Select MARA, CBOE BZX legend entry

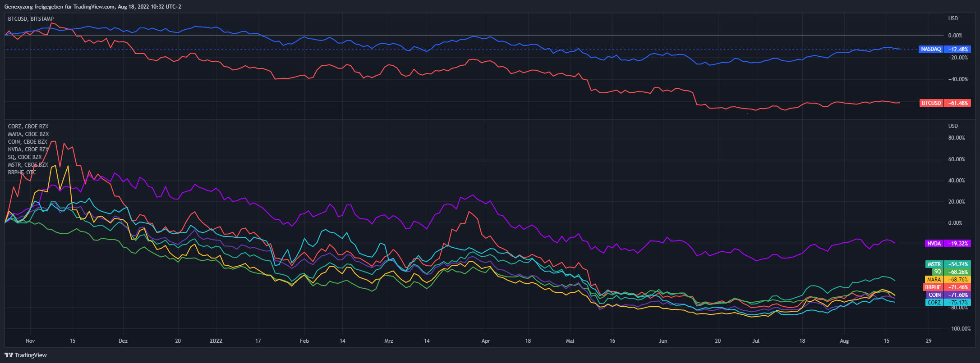pyautogui.click(x=28, y=134)
